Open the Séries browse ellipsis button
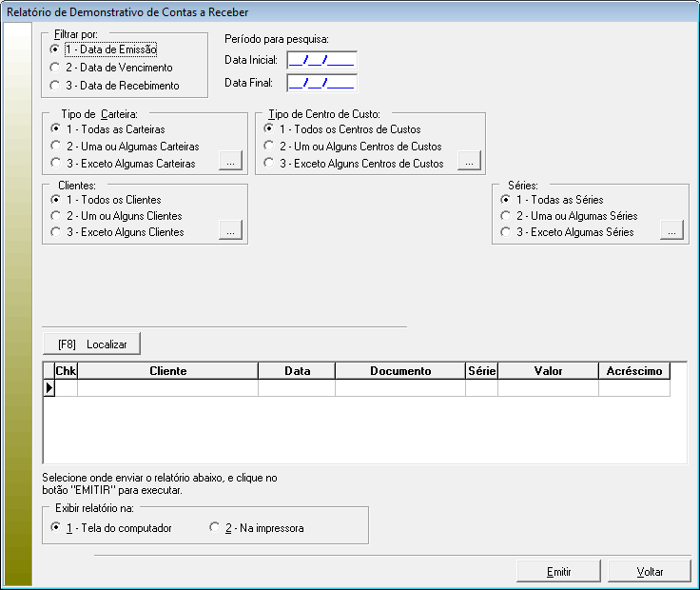 tap(671, 230)
